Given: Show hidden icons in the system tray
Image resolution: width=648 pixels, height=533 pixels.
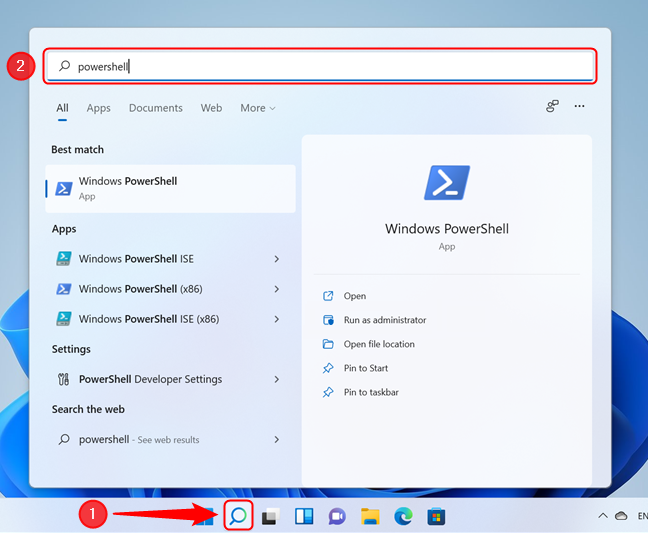Looking at the screenshot, I should coord(603,516).
